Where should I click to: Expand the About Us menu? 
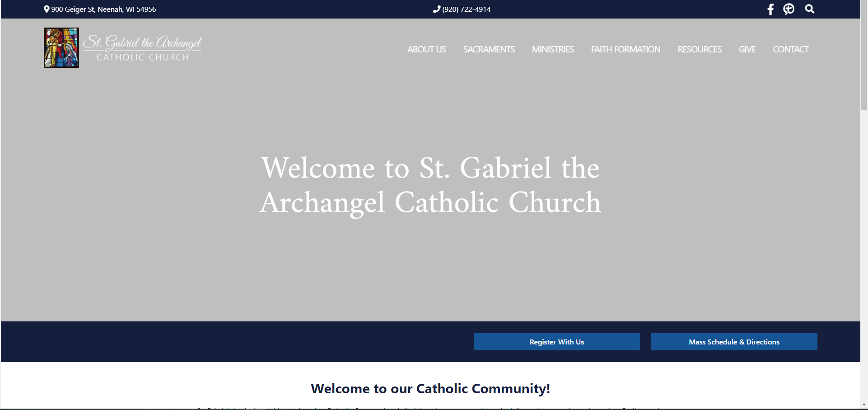pos(426,49)
